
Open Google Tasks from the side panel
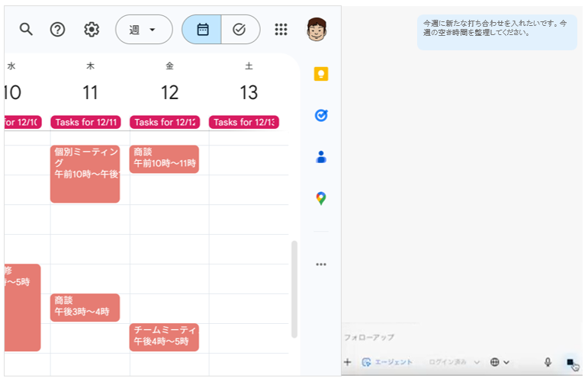(x=321, y=115)
